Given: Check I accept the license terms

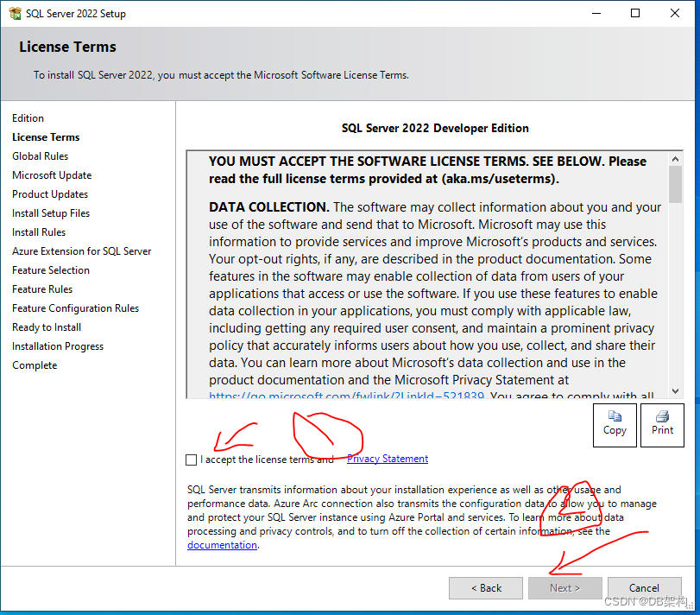Looking at the screenshot, I should [x=191, y=459].
